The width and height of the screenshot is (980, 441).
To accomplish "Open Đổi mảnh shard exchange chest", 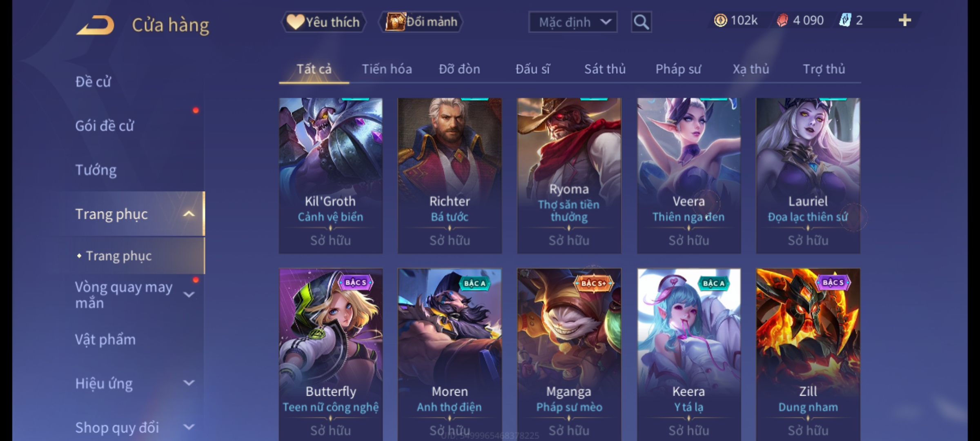I will point(421,22).
